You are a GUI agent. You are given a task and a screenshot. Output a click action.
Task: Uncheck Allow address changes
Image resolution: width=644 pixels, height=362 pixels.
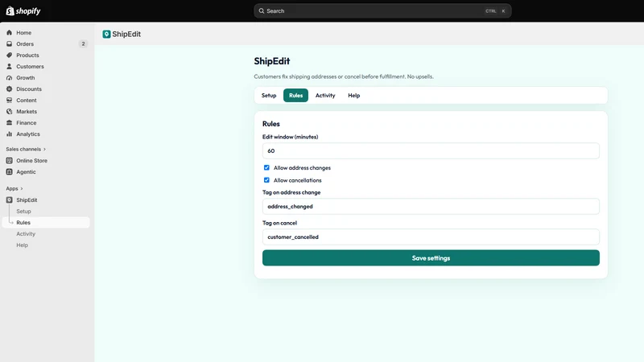coord(266,167)
